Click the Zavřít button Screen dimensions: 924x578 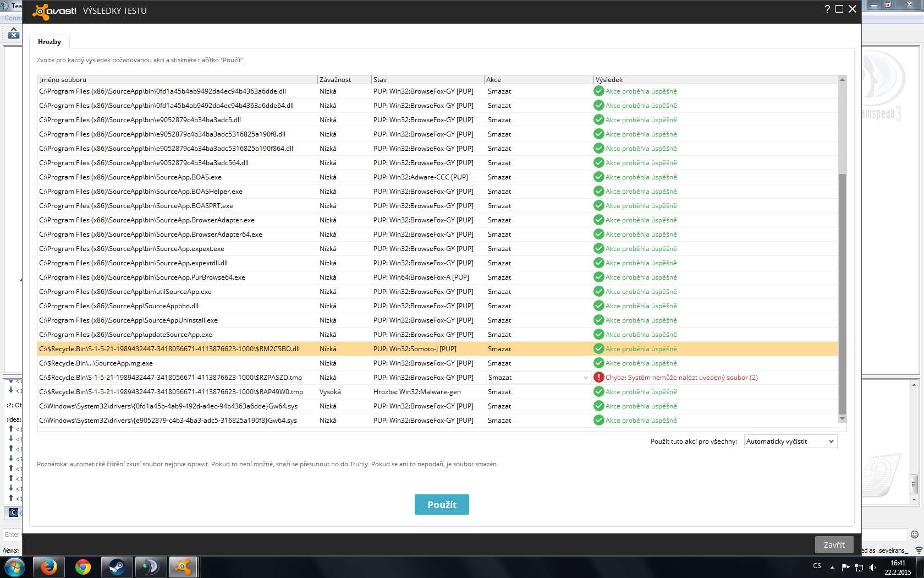[x=834, y=545]
